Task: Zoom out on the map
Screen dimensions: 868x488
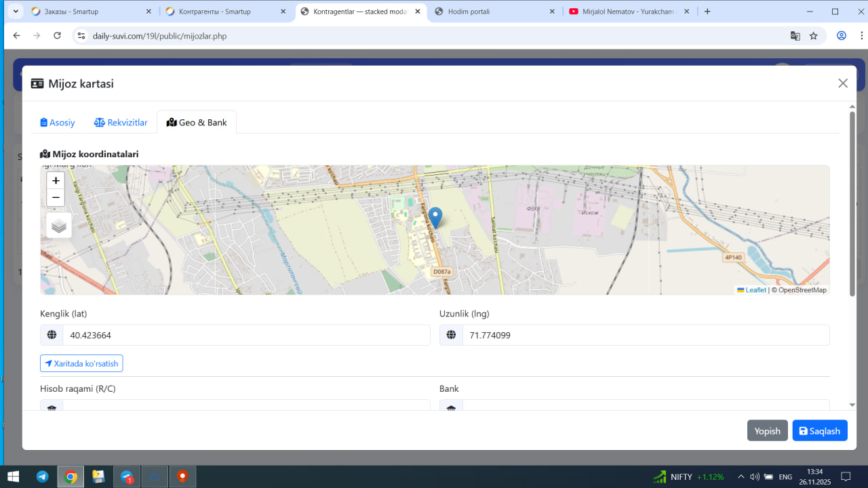Action: [56, 198]
